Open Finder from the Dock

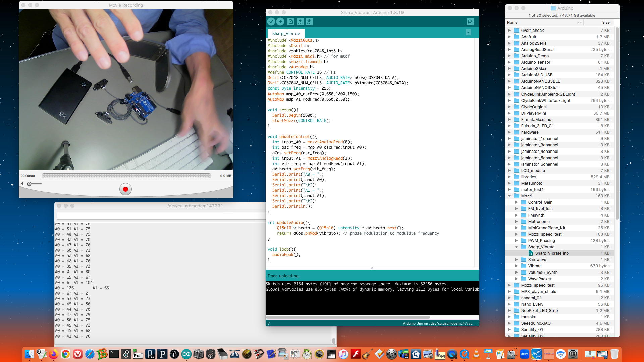(30, 354)
